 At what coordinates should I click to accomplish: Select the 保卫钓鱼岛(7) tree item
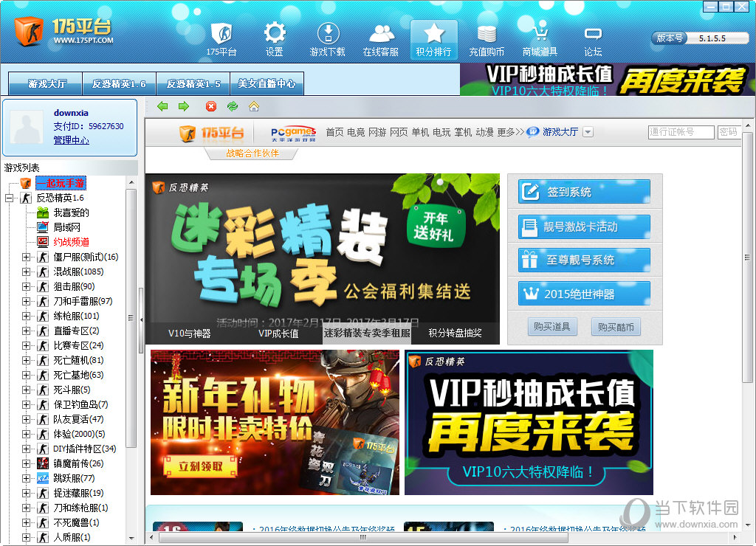click(80, 404)
